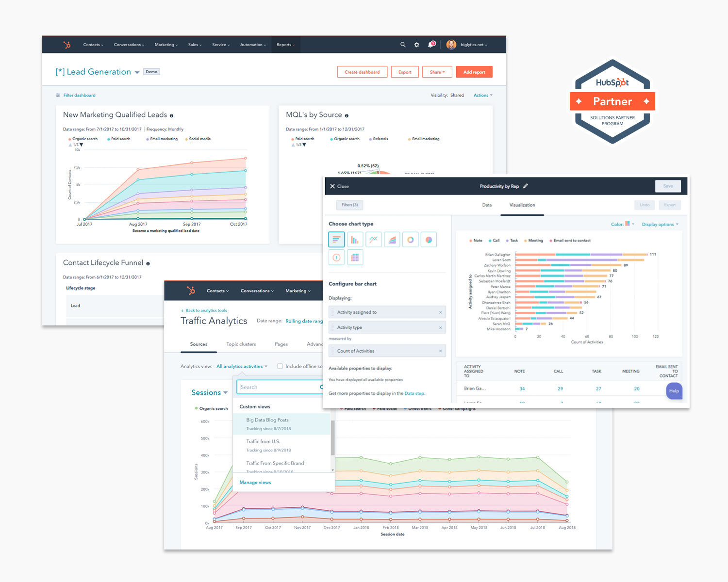Click the Filter dashboard icon

pos(58,95)
